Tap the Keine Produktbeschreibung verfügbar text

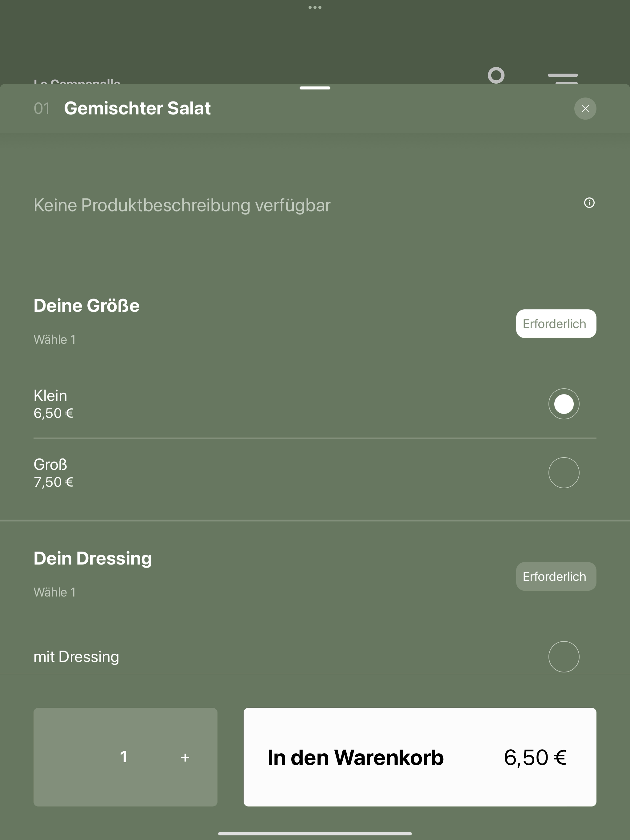(182, 205)
